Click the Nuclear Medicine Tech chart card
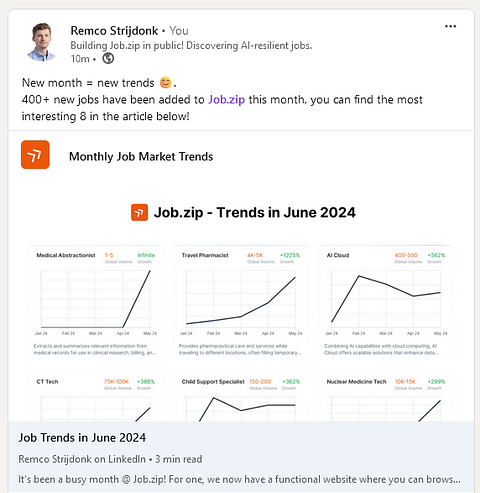 [x=386, y=397]
